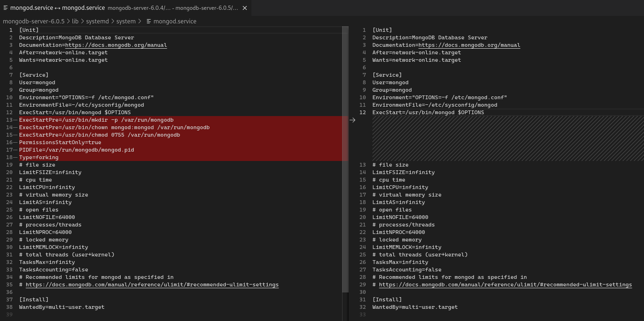
Task: Click the deleted Type=forking line
Action: pos(39,157)
